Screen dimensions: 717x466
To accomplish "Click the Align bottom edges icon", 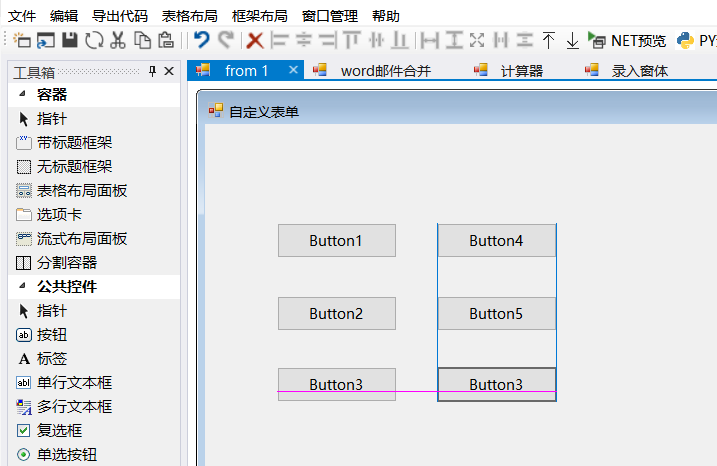I will pos(400,40).
